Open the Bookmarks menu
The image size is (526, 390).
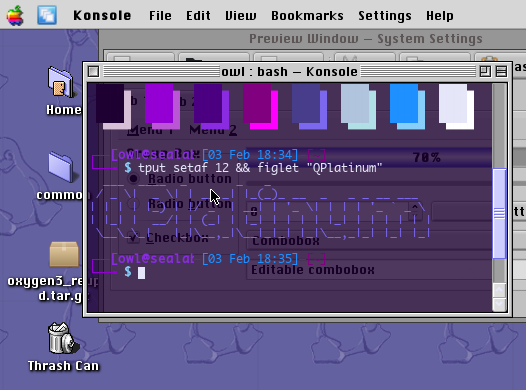307,16
